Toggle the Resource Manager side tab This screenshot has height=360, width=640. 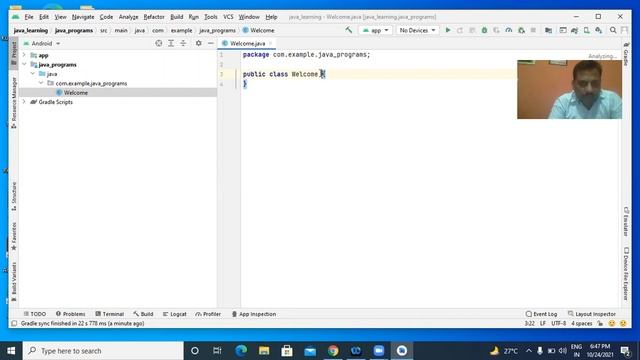(x=13, y=102)
